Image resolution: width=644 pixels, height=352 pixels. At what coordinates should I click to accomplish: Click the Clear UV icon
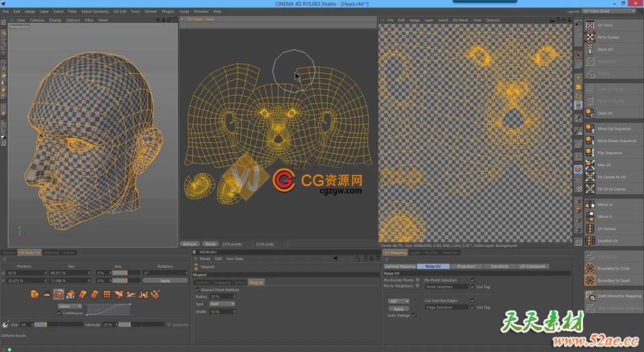tap(590, 113)
